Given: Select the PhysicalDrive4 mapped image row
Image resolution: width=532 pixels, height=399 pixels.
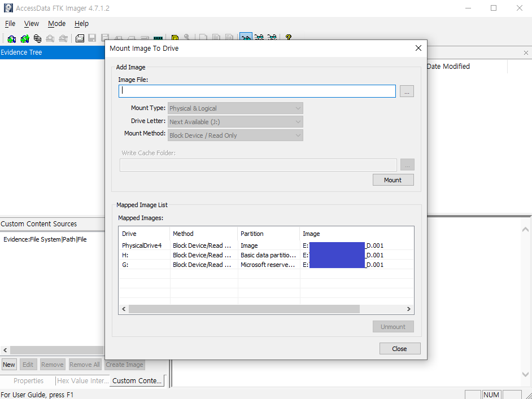Looking at the screenshot, I should (x=266, y=245).
